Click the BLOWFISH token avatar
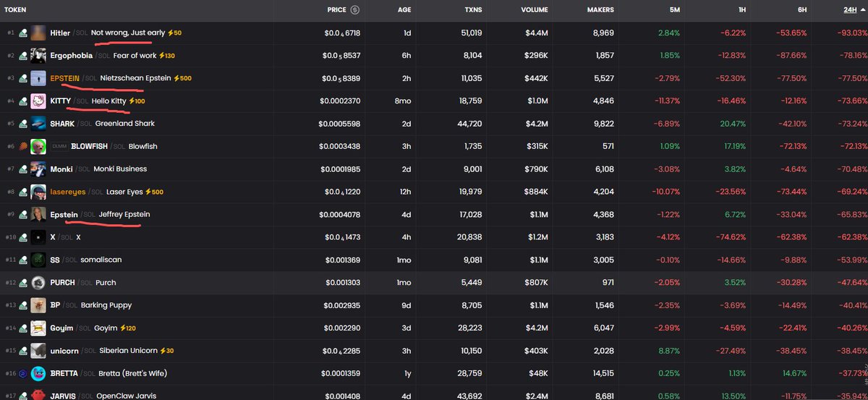 38,146
